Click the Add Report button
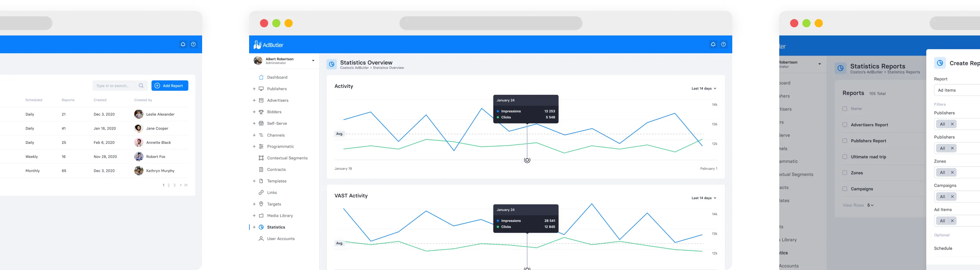Viewport: 980px width, 270px height. pyautogui.click(x=170, y=86)
